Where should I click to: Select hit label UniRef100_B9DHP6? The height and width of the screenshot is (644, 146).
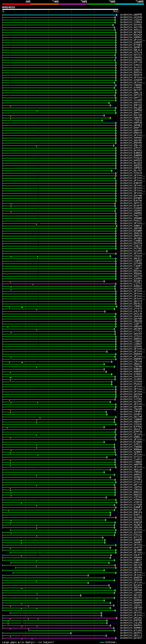[x=131, y=359]
